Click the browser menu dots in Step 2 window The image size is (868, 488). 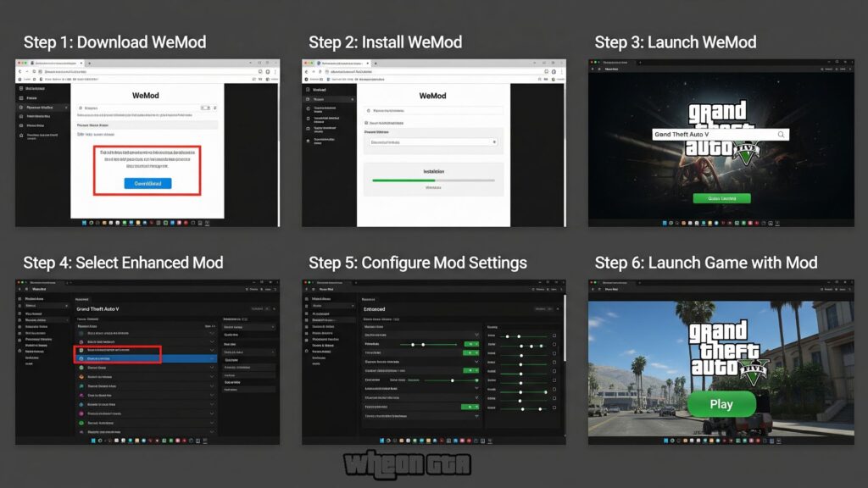[559, 73]
